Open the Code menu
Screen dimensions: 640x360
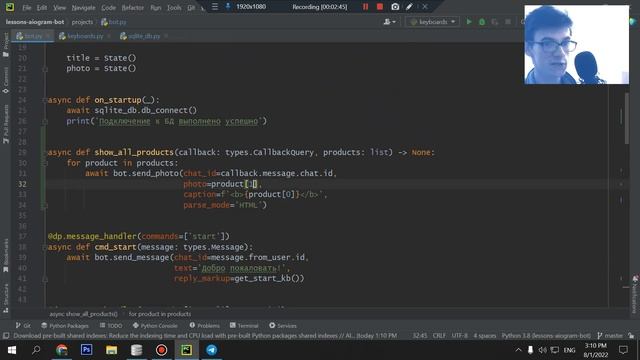tap(108, 7)
